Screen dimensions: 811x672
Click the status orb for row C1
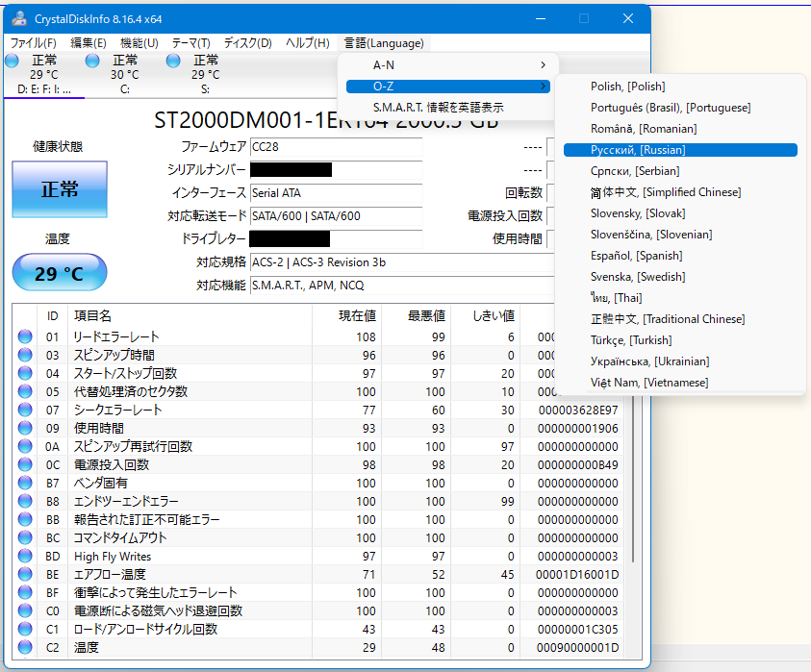[x=25, y=629]
